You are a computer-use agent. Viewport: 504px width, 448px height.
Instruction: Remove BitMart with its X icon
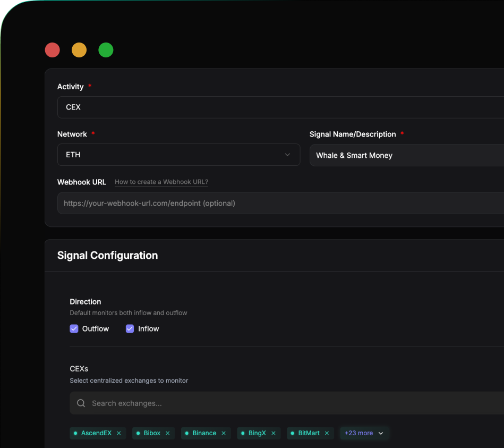click(327, 433)
